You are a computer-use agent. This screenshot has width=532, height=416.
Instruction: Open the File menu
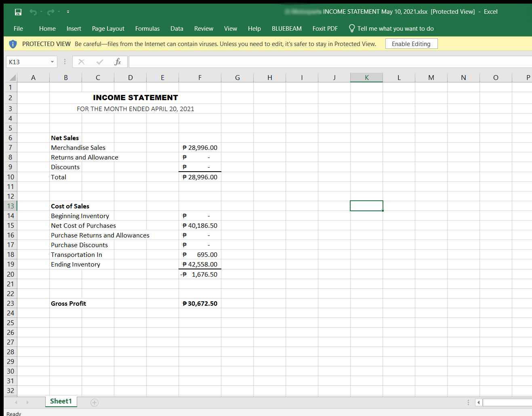click(18, 29)
